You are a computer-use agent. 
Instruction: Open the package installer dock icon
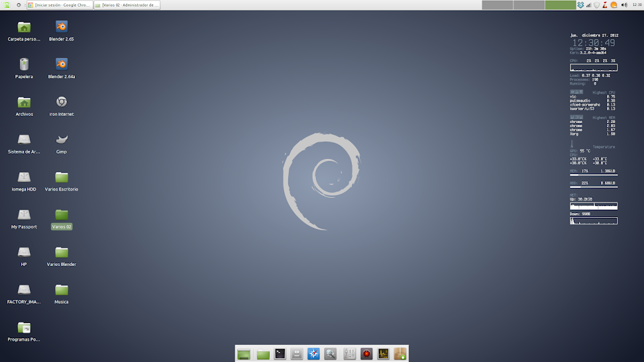pyautogui.click(x=400, y=354)
